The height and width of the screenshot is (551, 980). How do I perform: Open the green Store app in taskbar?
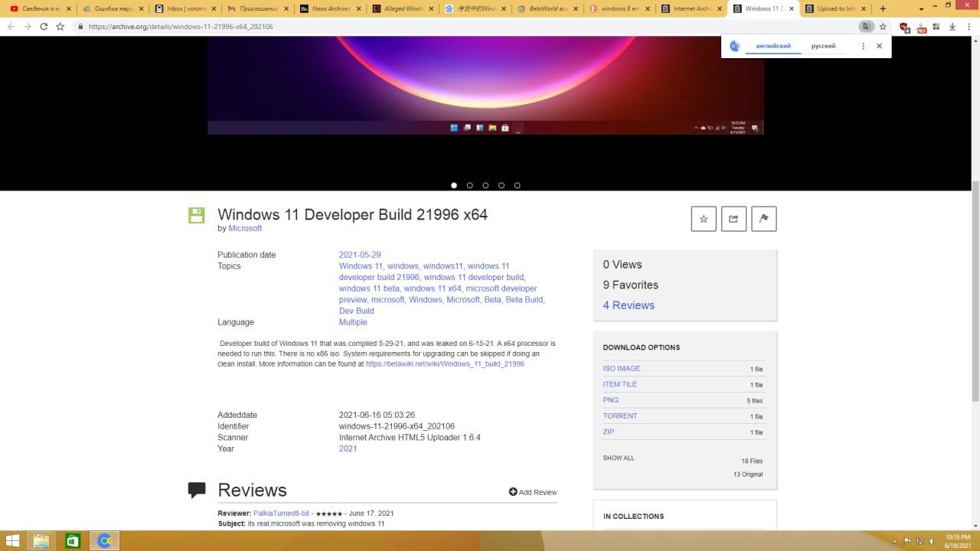point(73,540)
